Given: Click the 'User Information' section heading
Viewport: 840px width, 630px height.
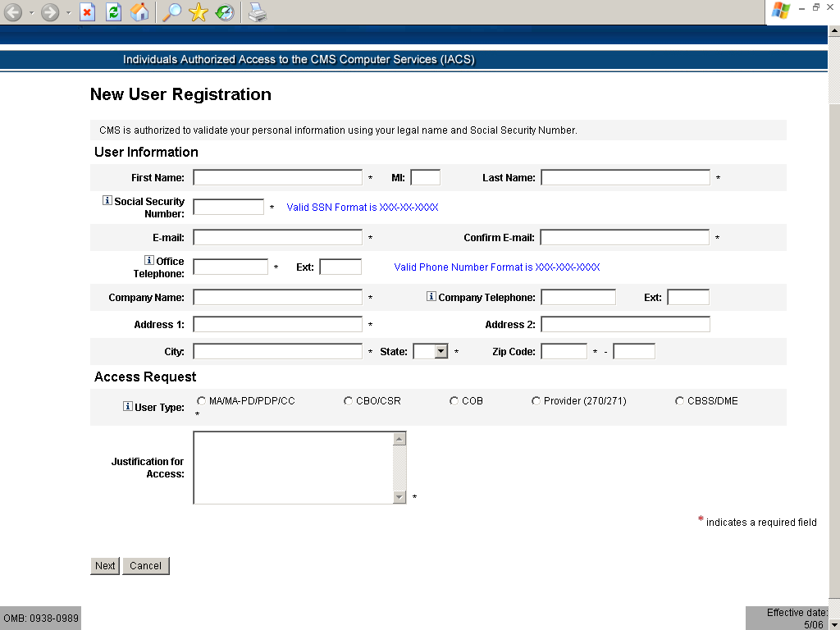Looking at the screenshot, I should pyautogui.click(x=146, y=152).
